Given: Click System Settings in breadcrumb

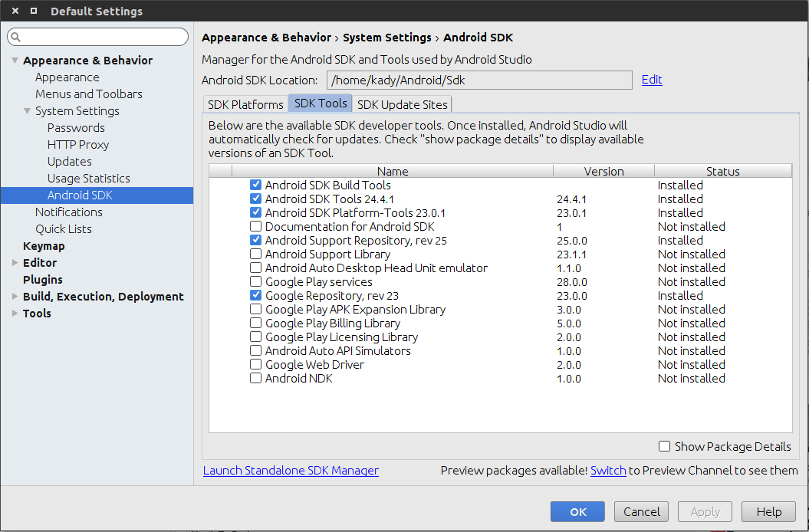Looking at the screenshot, I should click(387, 37).
